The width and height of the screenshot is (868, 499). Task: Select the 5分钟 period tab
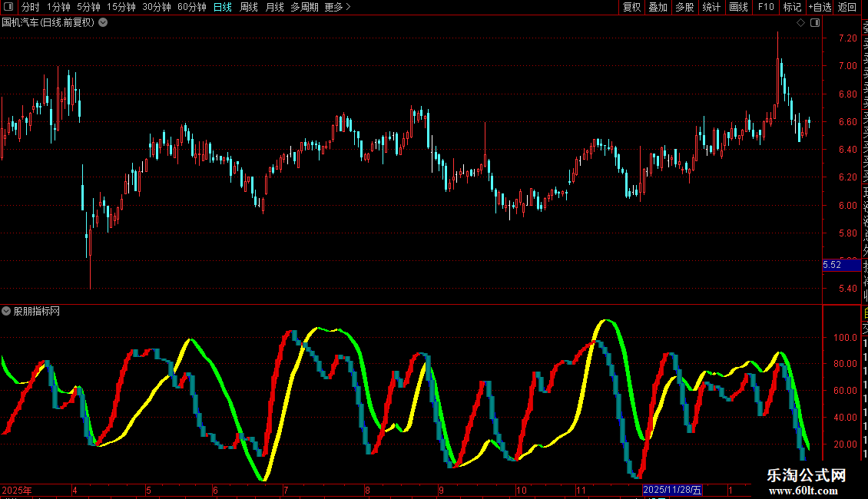pyautogui.click(x=88, y=7)
